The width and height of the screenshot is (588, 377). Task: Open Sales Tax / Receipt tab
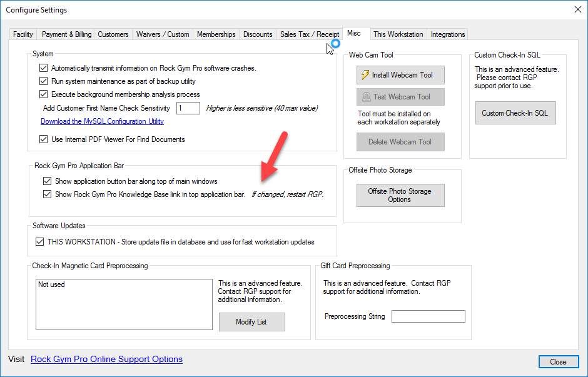tap(310, 34)
